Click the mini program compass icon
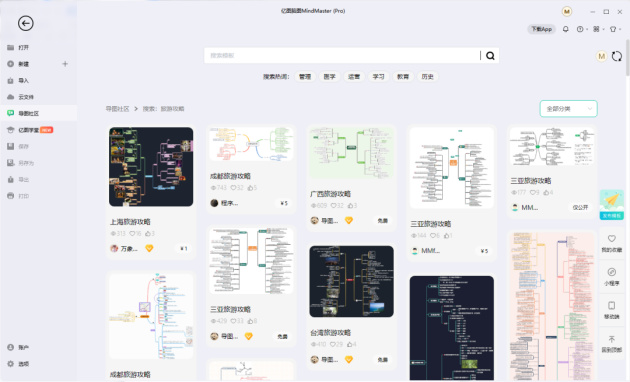This screenshot has height=382, width=630. click(x=612, y=276)
